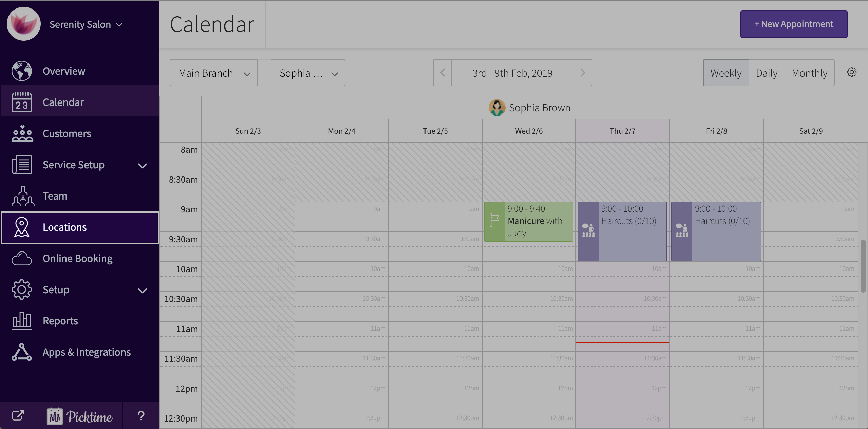
Task: Click the Apps & Integrations triangle icon
Action: tap(22, 352)
